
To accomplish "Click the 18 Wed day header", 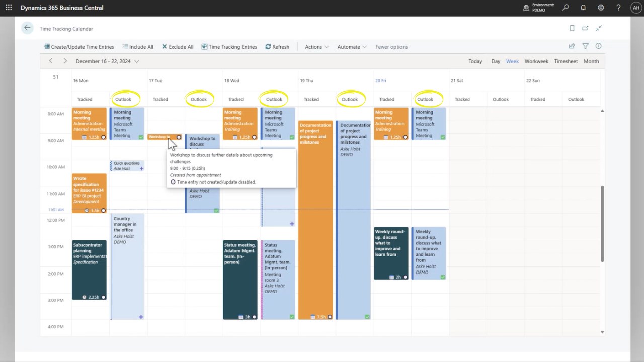I will click(232, 80).
